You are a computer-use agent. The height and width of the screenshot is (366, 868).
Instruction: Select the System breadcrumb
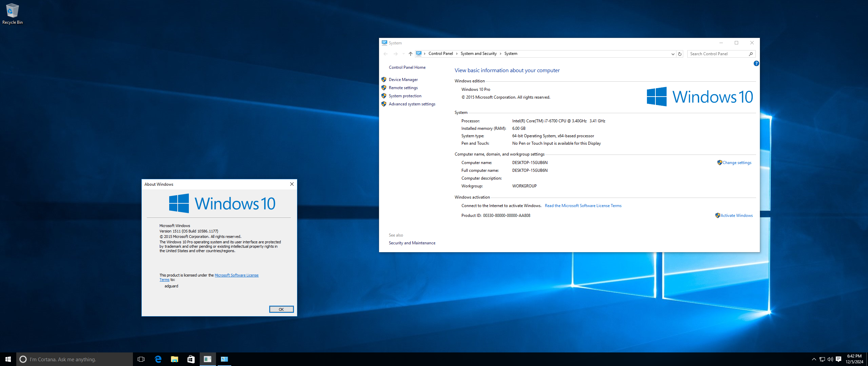[x=511, y=54]
